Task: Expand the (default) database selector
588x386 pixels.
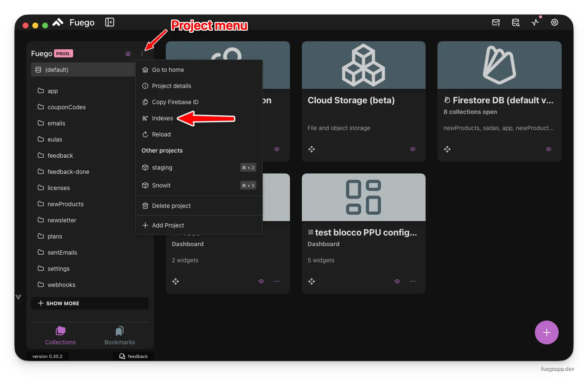Action: [x=83, y=70]
